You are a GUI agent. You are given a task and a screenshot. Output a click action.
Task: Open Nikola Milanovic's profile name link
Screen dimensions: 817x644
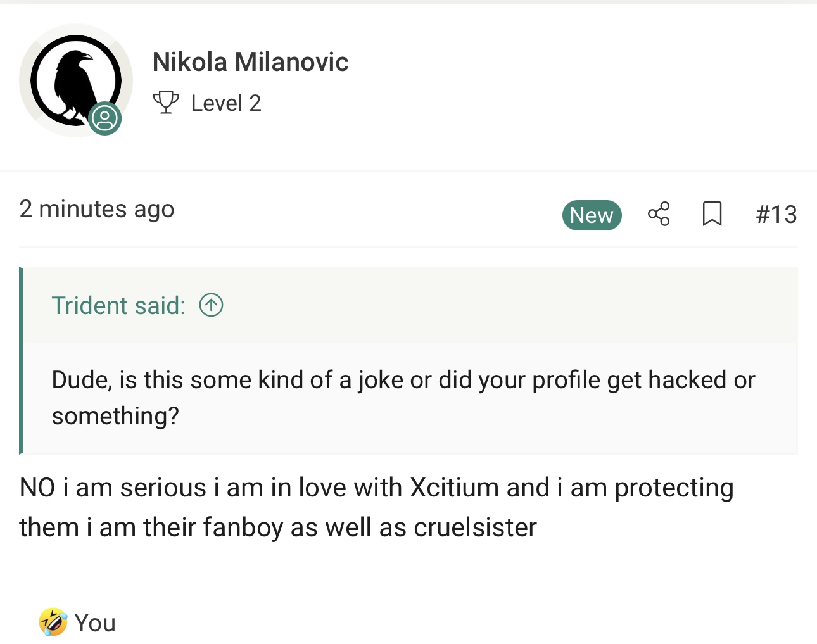click(250, 62)
